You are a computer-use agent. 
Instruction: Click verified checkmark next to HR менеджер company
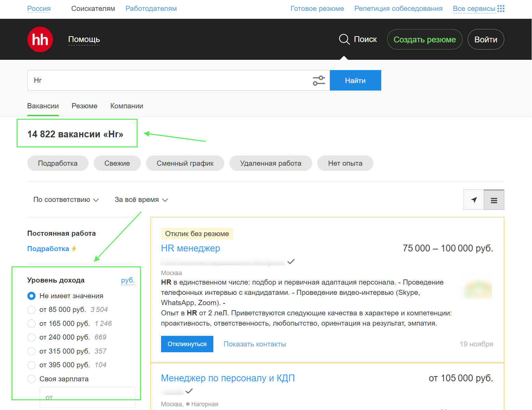tap(291, 262)
